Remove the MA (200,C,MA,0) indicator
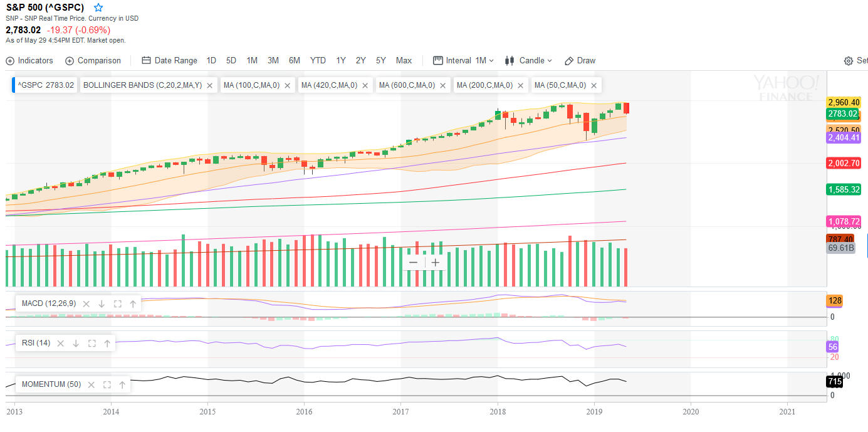868x432 pixels. point(521,85)
